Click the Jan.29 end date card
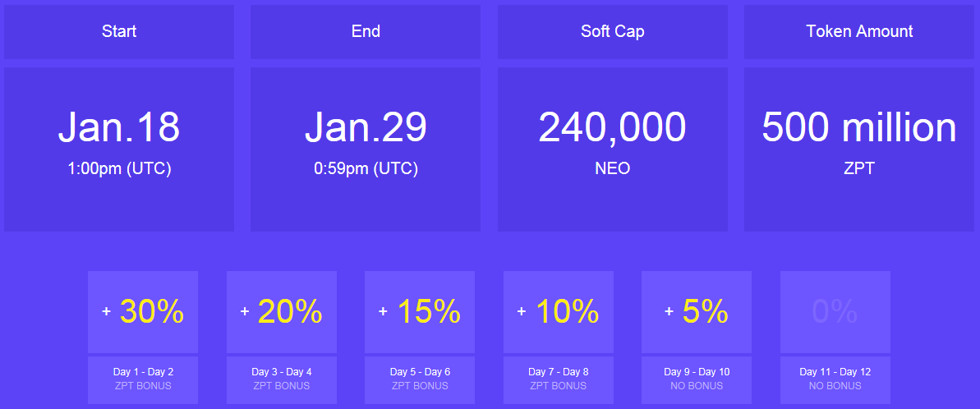 [366, 149]
